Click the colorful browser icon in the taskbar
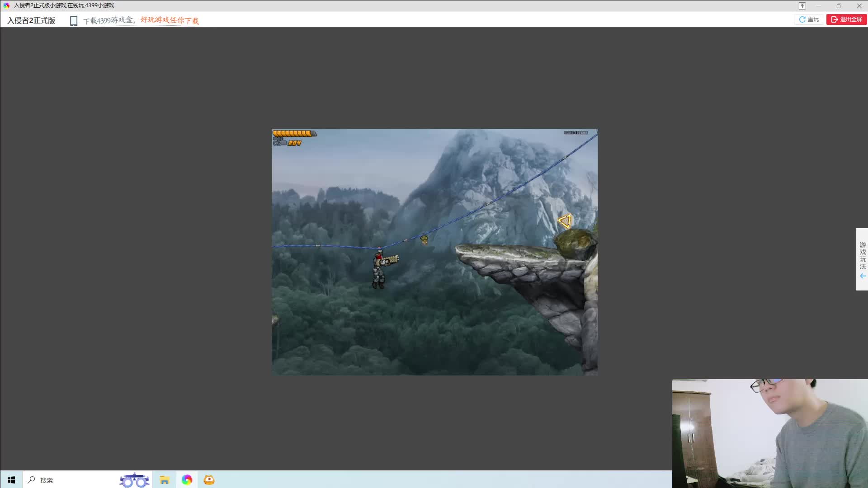This screenshot has width=868, height=488. (x=187, y=480)
